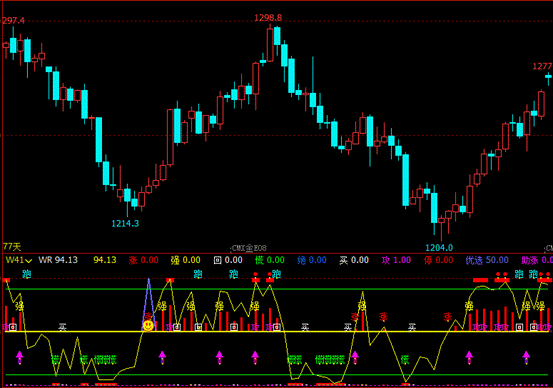
Task: Click the blue triangle spike in indicator panel
Action: coord(148,303)
